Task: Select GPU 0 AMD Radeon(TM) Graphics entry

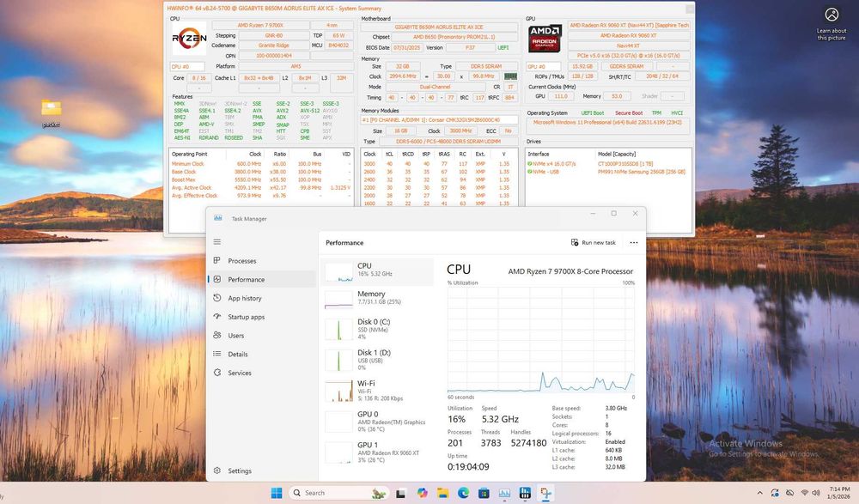Action: [377, 422]
